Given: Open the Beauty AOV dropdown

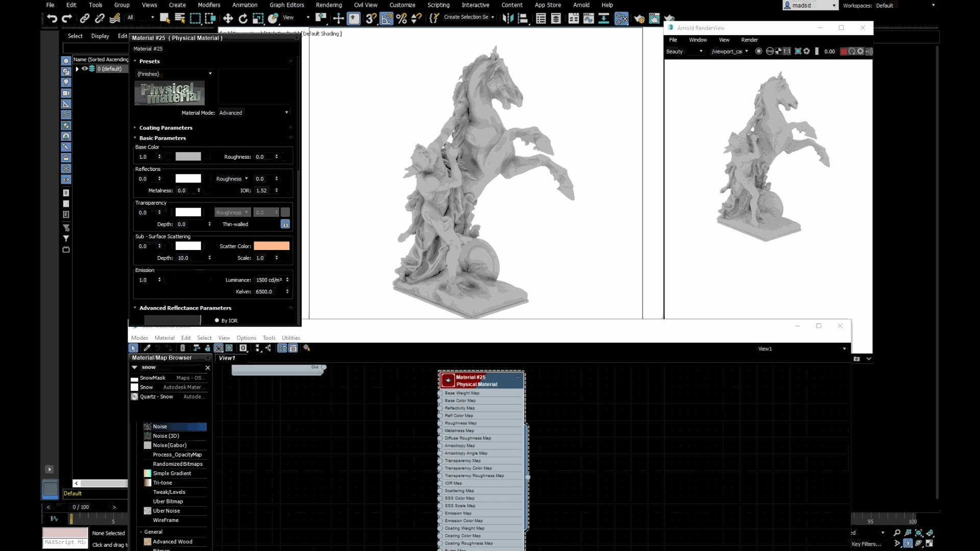Looking at the screenshot, I should point(684,52).
